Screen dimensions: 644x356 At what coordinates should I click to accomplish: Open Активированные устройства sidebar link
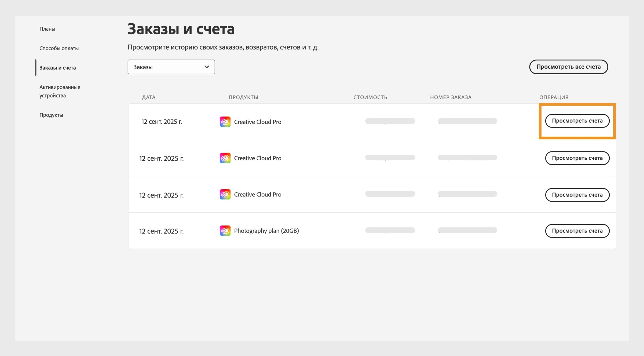click(x=60, y=91)
